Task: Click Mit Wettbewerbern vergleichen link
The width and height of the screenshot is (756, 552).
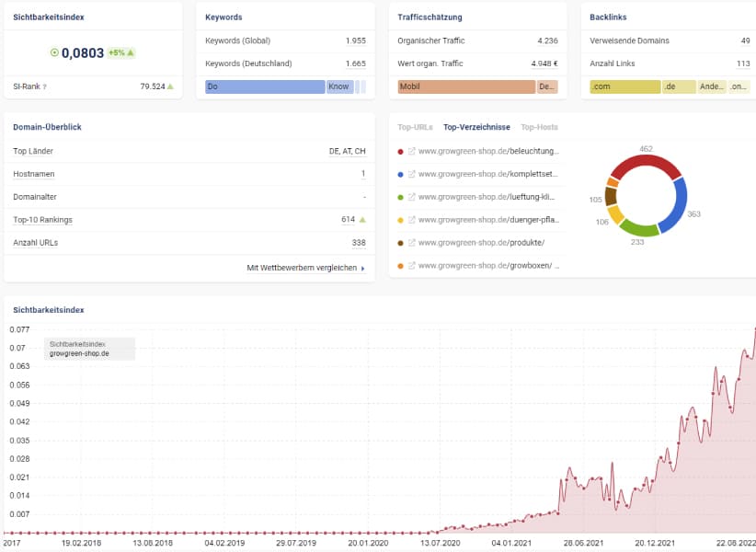Action: coord(305,269)
